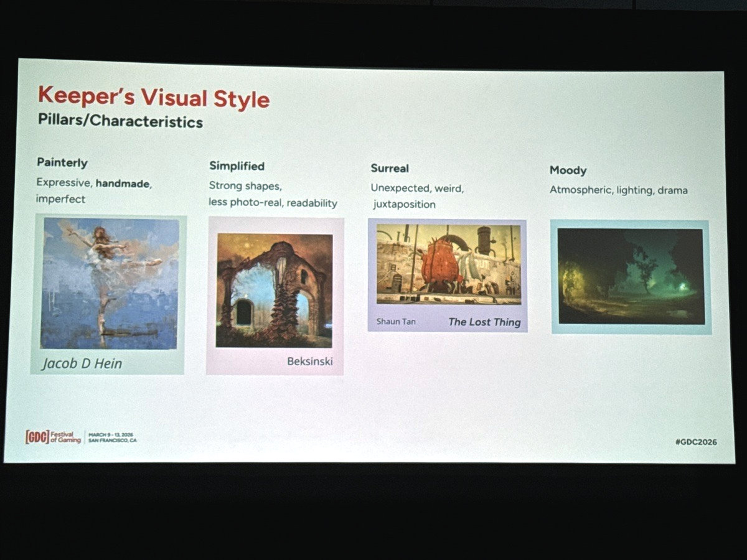Click the Festival of Gaming text
Viewport: 747px width, 560px height.
(x=65, y=437)
